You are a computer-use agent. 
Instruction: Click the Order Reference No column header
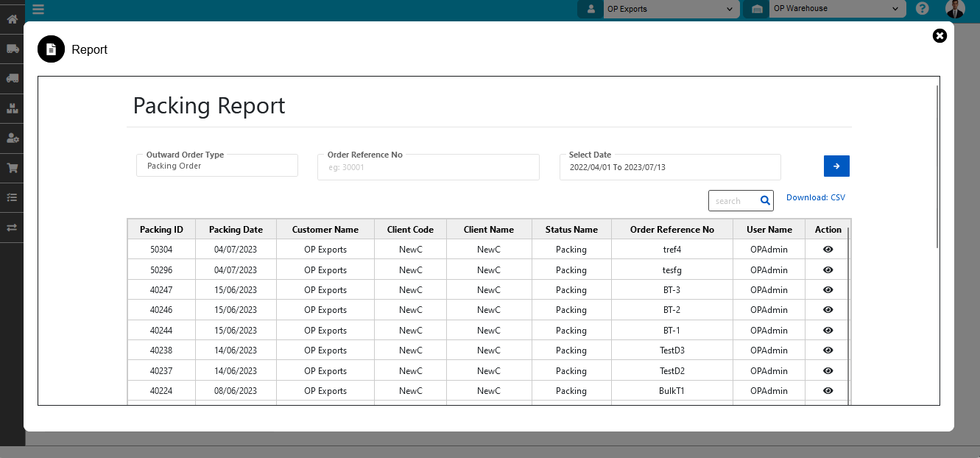pyautogui.click(x=671, y=230)
